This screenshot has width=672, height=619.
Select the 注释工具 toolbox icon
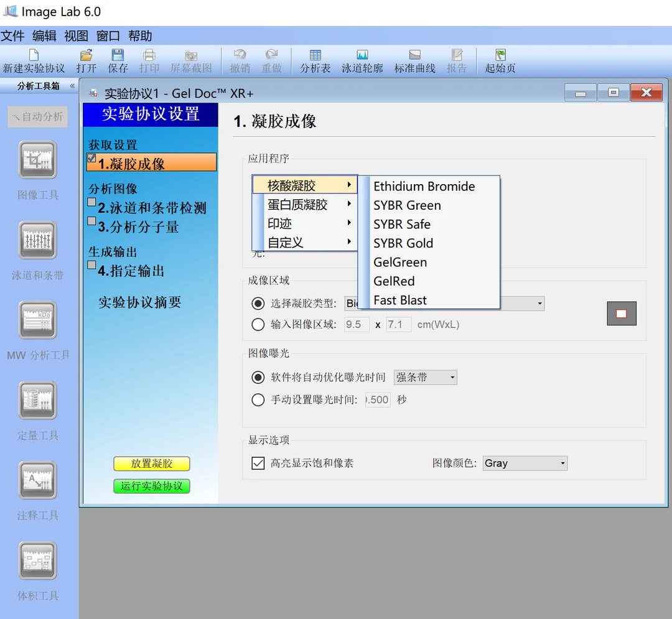38,480
